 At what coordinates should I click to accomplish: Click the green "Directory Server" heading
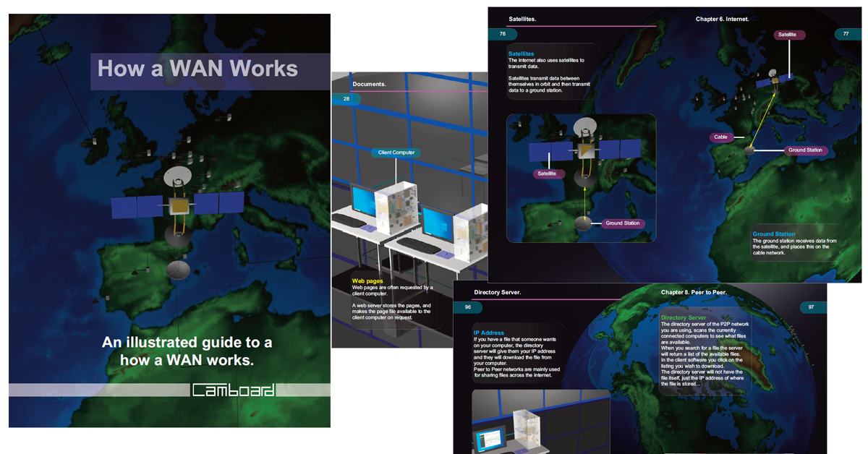[x=684, y=317]
